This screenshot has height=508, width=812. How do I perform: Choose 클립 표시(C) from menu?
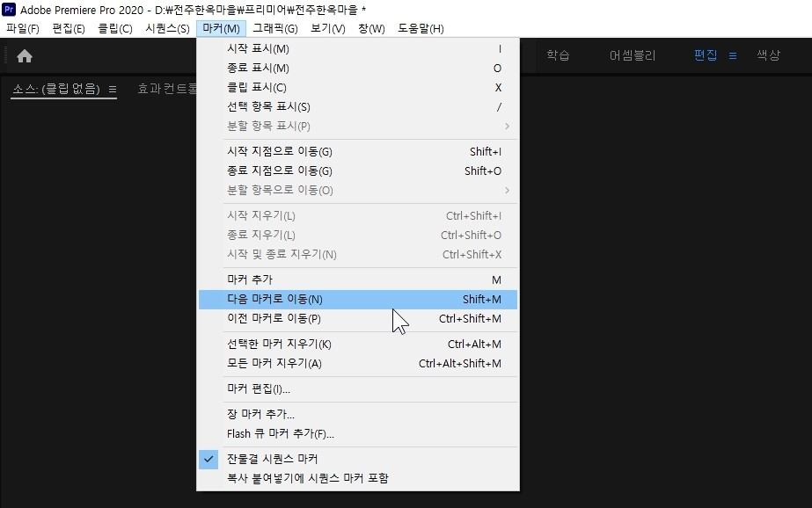358,87
